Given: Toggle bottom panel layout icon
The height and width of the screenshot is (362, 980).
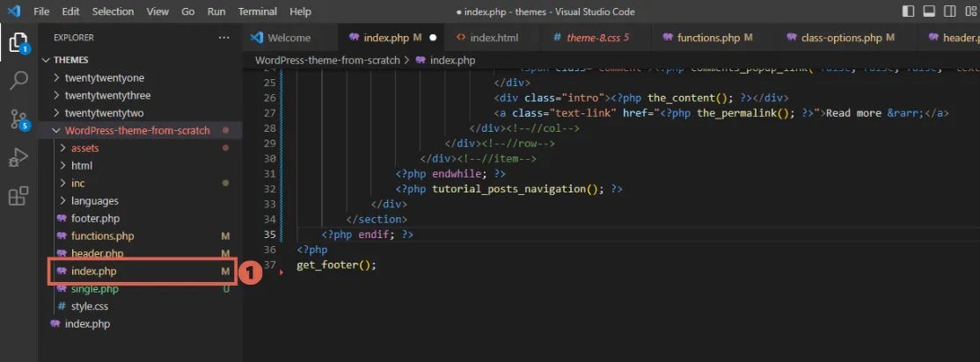Looking at the screenshot, I should click(929, 11).
